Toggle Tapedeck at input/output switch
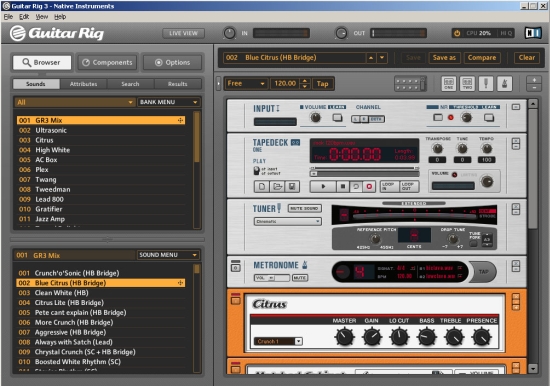 point(257,171)
